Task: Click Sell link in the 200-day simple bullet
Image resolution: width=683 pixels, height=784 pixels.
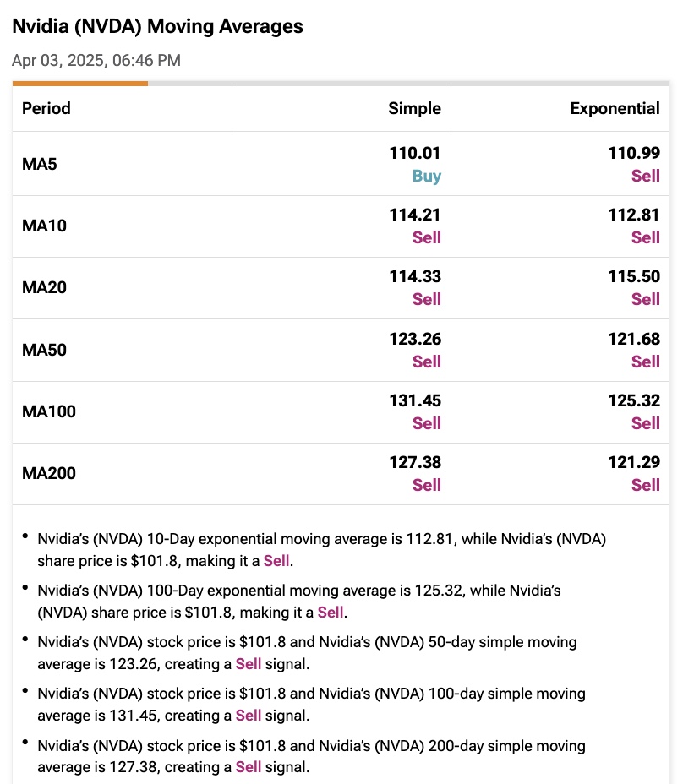Action: 249,767
